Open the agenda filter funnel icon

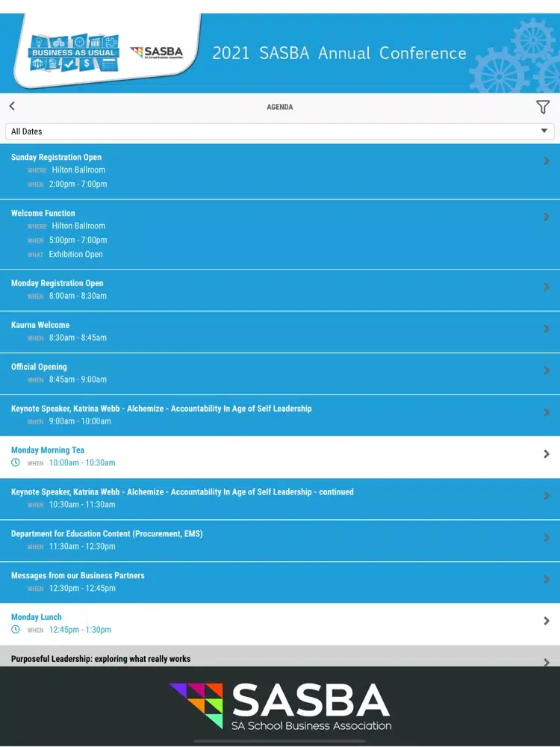[x=543, y=107]
